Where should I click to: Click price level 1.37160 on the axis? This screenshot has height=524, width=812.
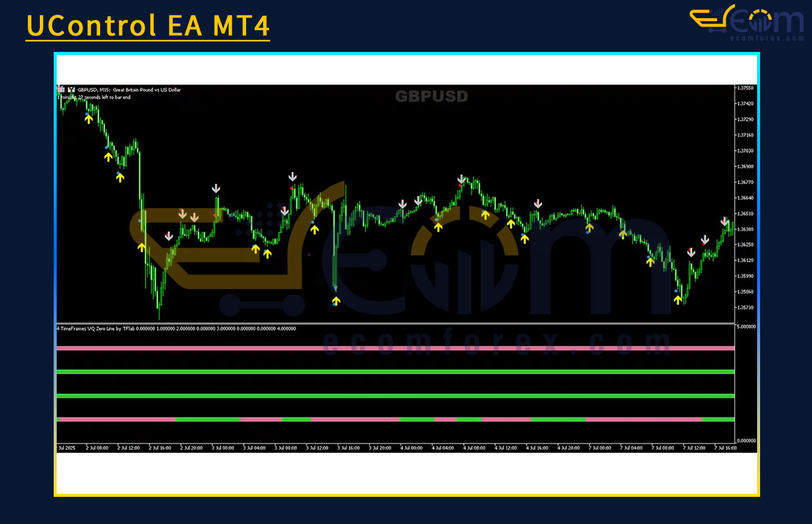coord(746,135)
